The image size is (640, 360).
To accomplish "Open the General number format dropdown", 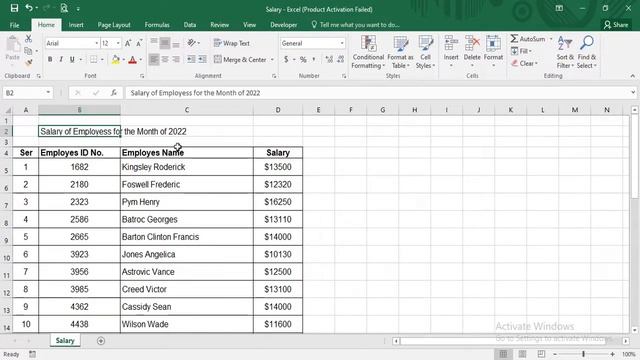I will tap(342, 43).
